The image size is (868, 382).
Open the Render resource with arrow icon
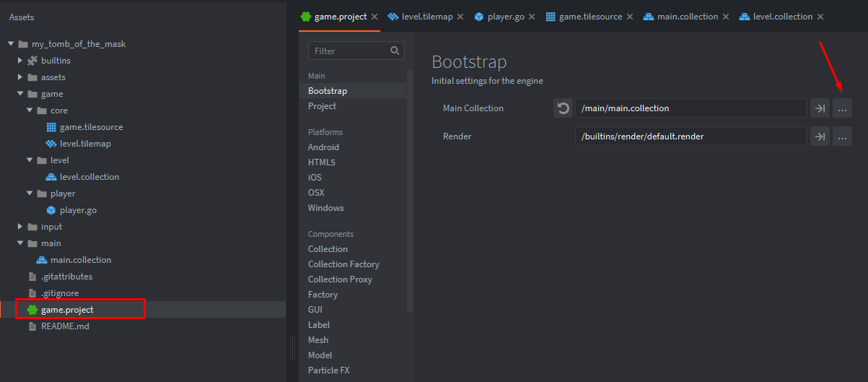[820, 136]
